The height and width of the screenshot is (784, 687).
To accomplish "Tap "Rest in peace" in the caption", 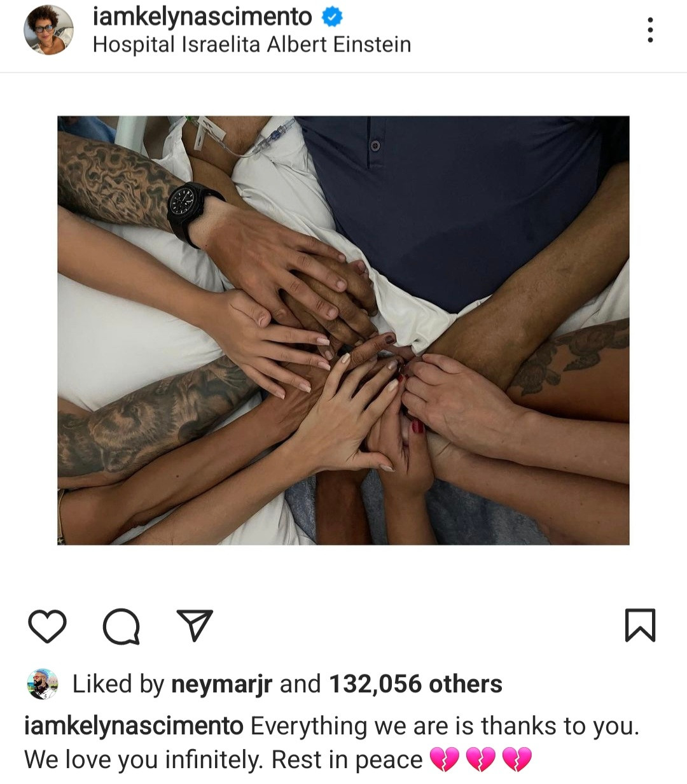I will 347,760.
